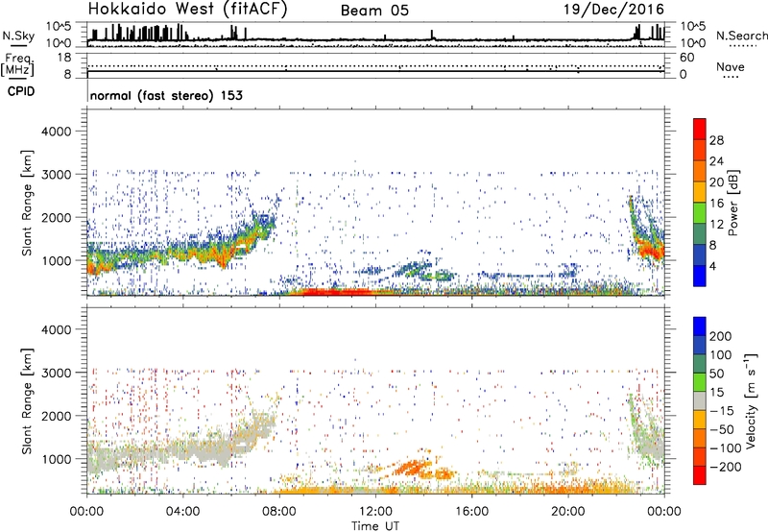Image resolution: width=768 pixels, height=532 pixels.
Task: Click the "CPID" row label
Action: pyautogui.click(x=21, y=91)
